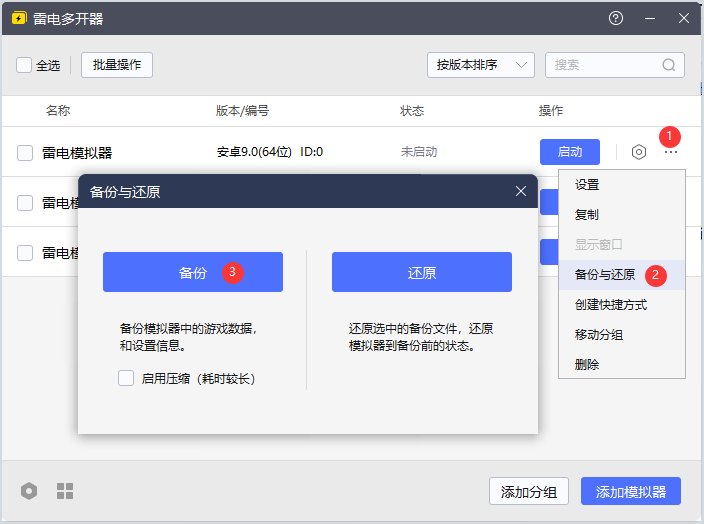This screenshot has height=524, width=704.
Task: Click the help question mark icon
Action: click(616, 18)
